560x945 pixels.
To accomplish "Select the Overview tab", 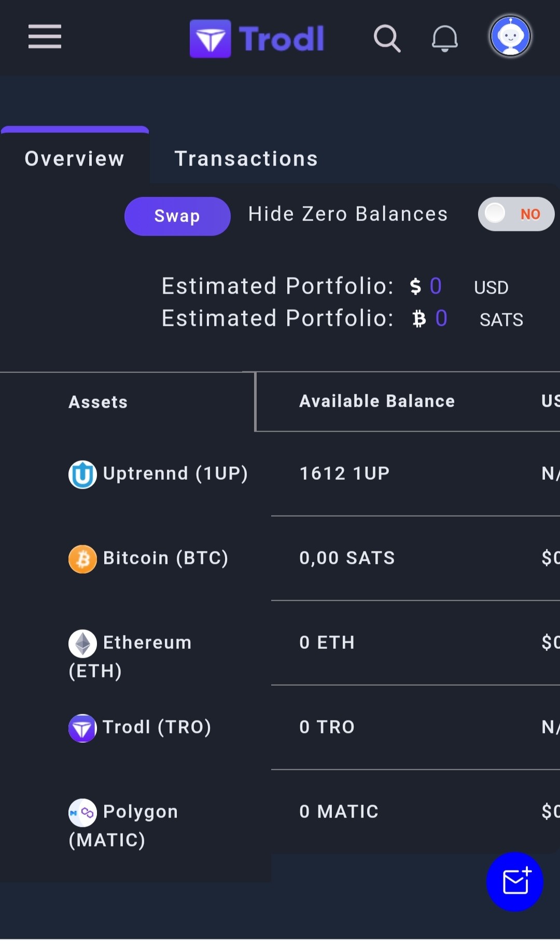I will (75, 159).
